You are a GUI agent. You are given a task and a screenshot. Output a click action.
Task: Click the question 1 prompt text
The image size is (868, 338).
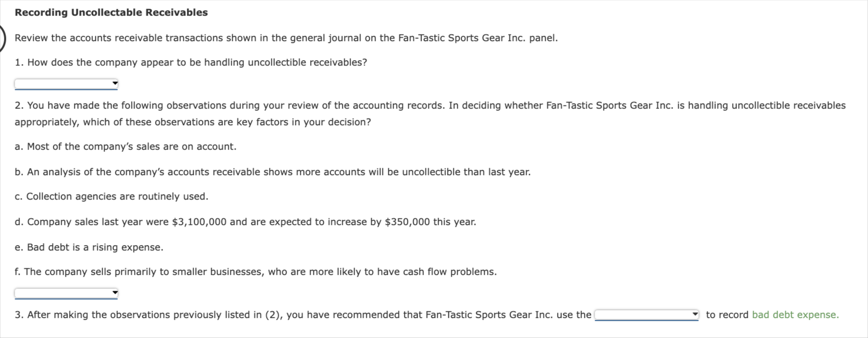pyautogui.click(x=191, y=62)
